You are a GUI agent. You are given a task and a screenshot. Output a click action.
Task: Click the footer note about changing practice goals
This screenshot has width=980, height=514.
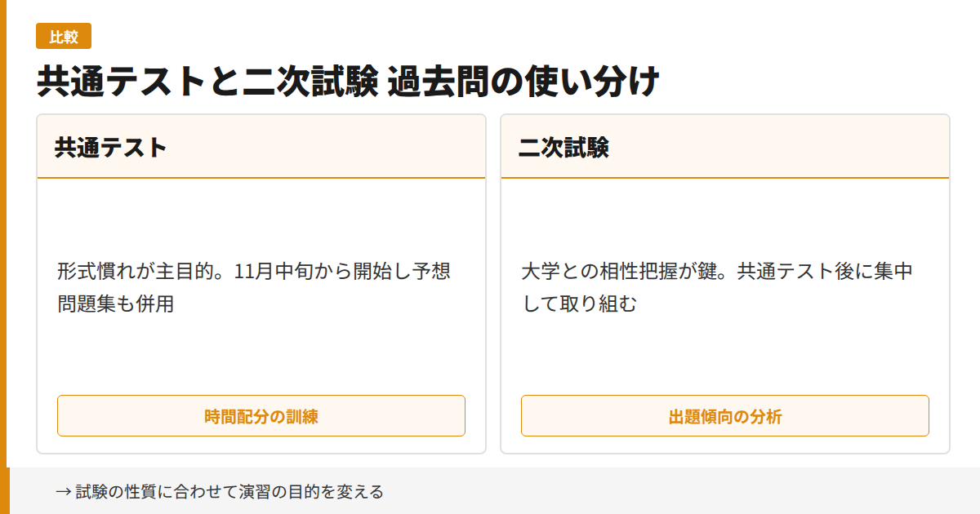pyautogui.click(x=220, y=491)
